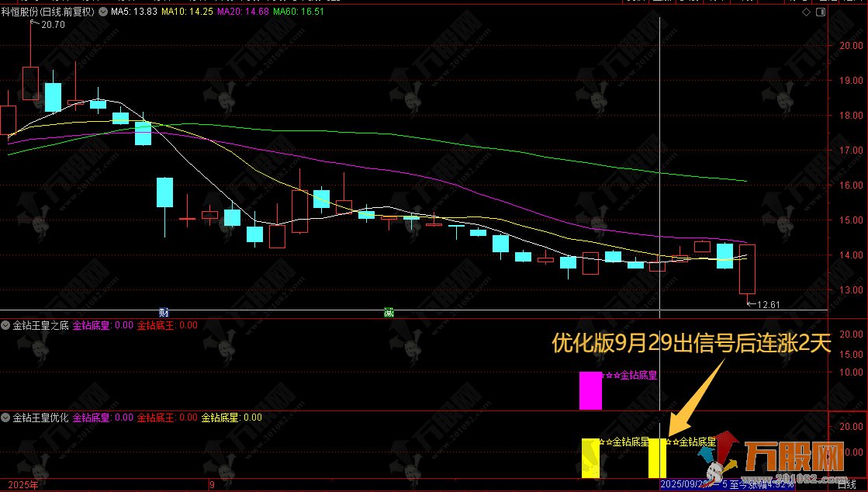868x492 pixels.
Task: Click 20.00 on the main price axis
Action: [851, 46]
